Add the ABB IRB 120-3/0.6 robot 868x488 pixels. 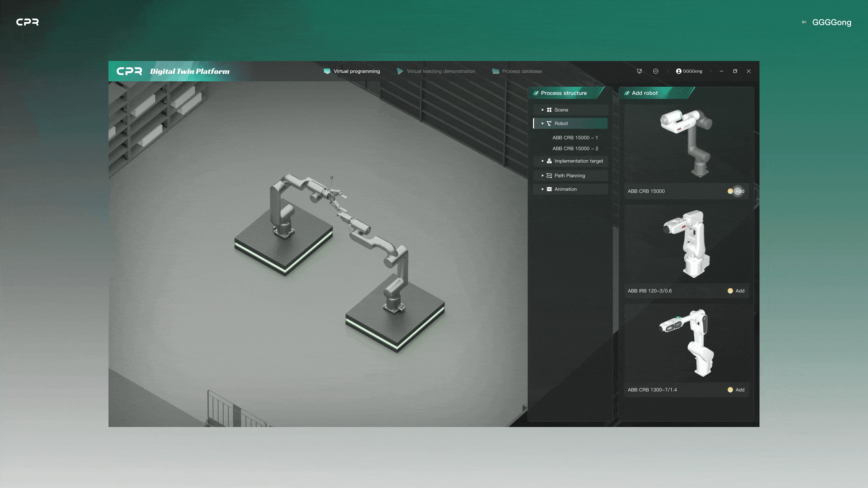(739, 291)
